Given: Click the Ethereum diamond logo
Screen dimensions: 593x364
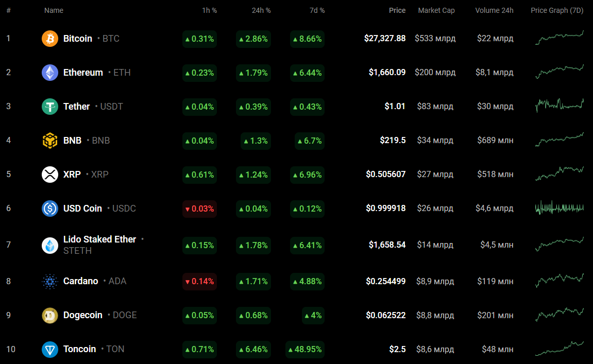Looking at the screenshot, I should (50, 73).
